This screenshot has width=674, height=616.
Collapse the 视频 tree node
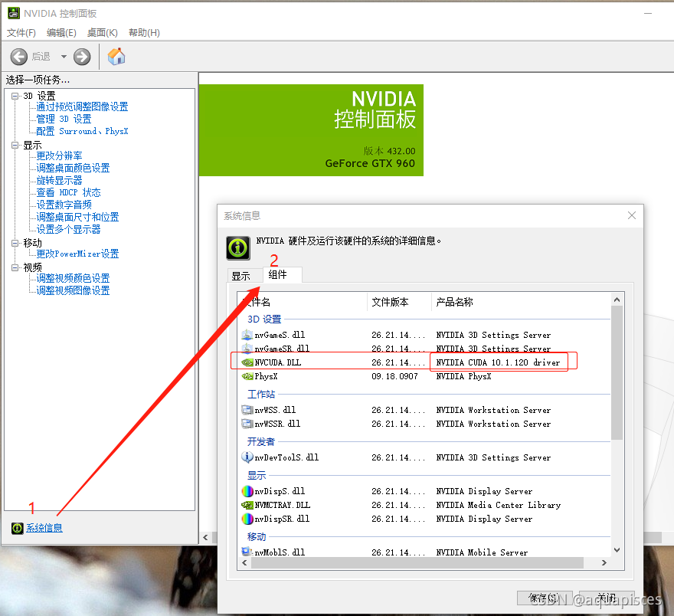[x=15, y=267]
